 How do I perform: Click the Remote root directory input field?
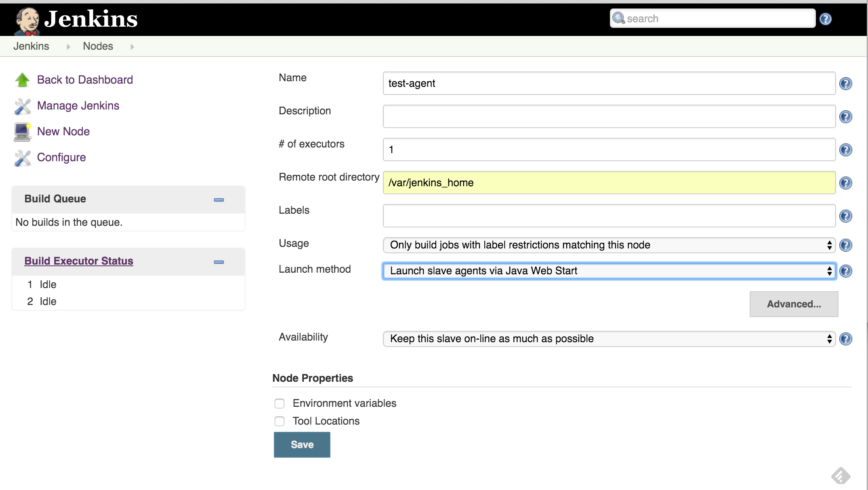[x=609, y=183]
